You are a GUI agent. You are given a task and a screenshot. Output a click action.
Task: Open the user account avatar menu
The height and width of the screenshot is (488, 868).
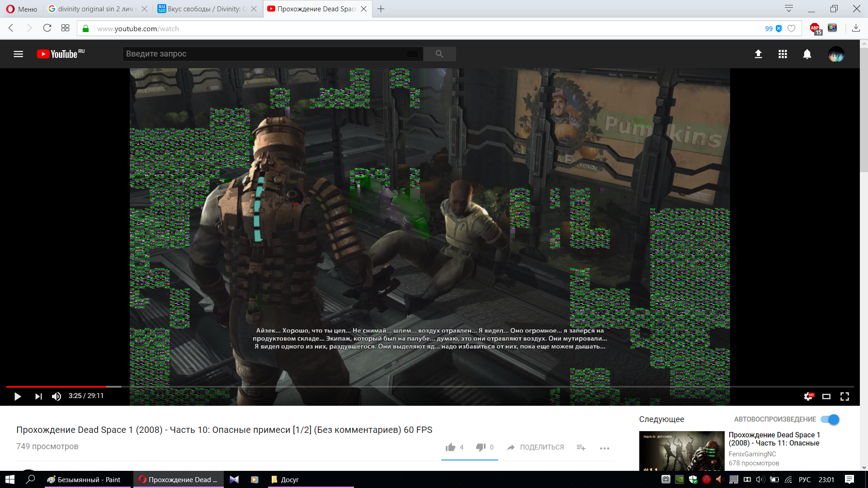coord(836,54)
